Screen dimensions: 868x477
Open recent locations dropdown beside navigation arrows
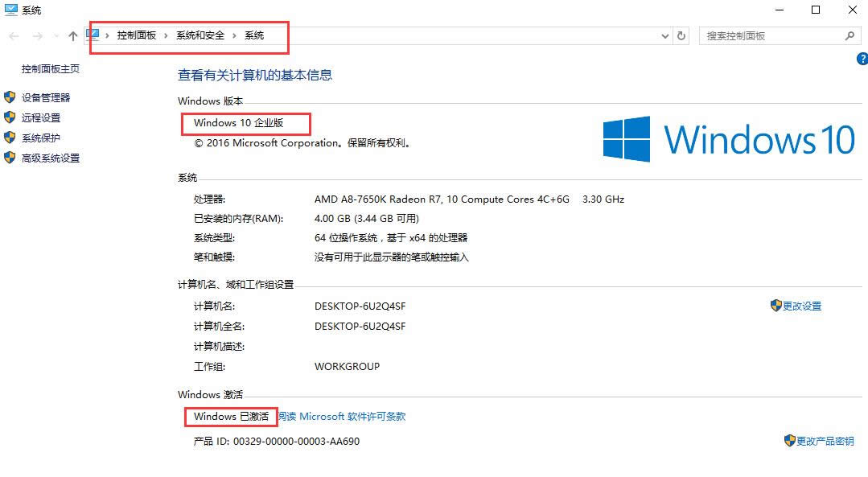(x=55, y=35)
